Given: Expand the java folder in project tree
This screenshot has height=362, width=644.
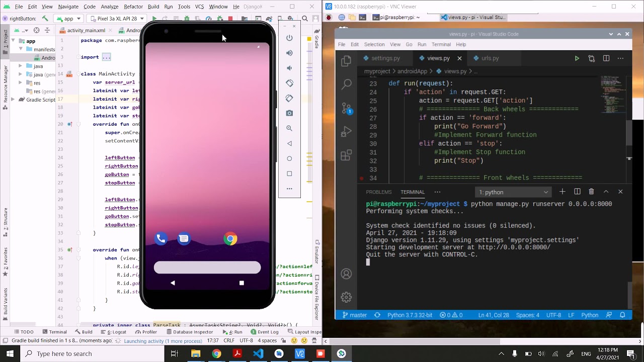Looking at the screenshot, I should click(21, 66).
